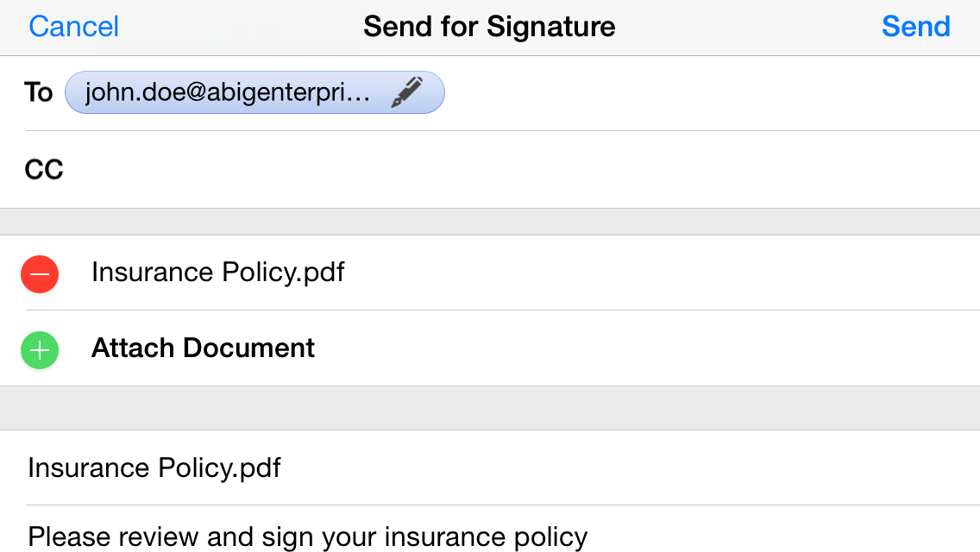Cancel the Send for Signature dialog
Viewport: 980px width, 552px height.
pyautogui.click(x=74, y=27)
